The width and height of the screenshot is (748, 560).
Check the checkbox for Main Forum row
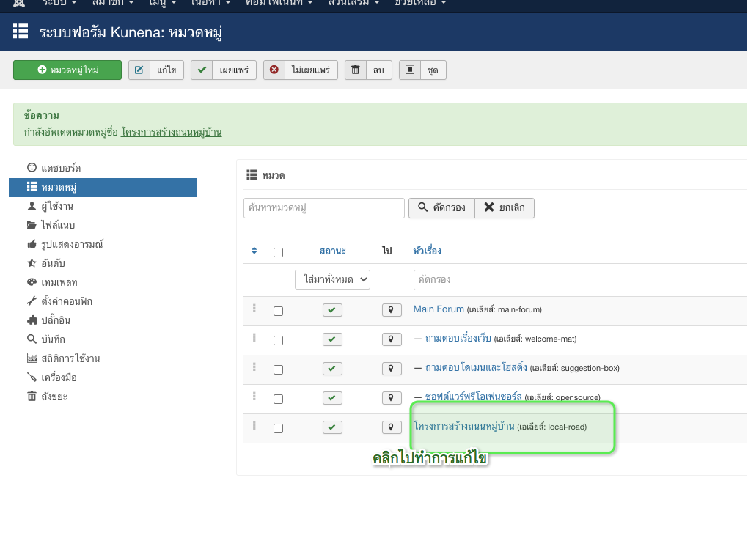point(278,311)
